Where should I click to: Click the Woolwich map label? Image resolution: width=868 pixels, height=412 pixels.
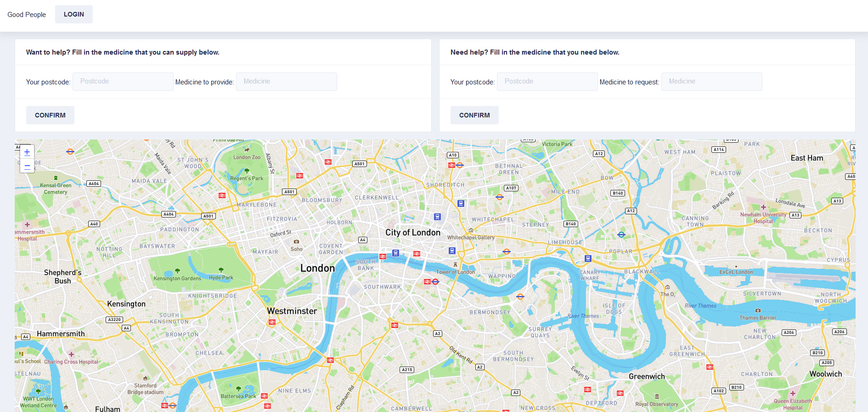(826, 374)
